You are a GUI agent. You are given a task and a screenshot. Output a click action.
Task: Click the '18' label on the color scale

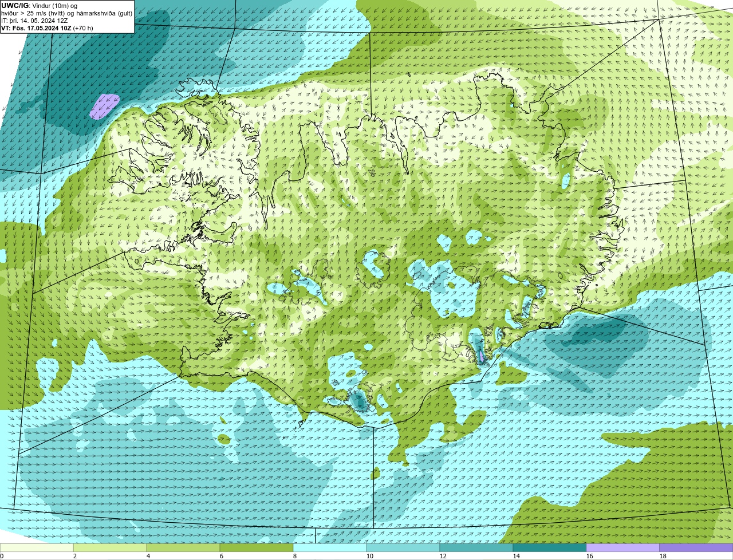pos(663,556)
